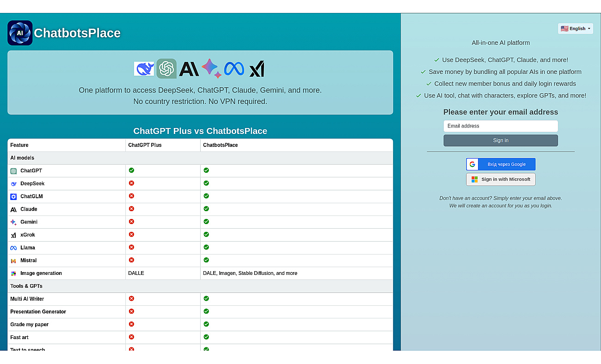Click the Llama row icon in table
This screenshot has width=601, height=364.
click(13, 248)
